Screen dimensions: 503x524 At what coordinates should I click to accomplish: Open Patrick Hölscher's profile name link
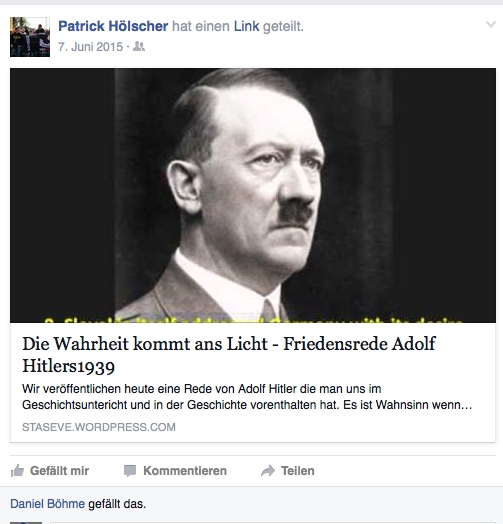(113, 26)
